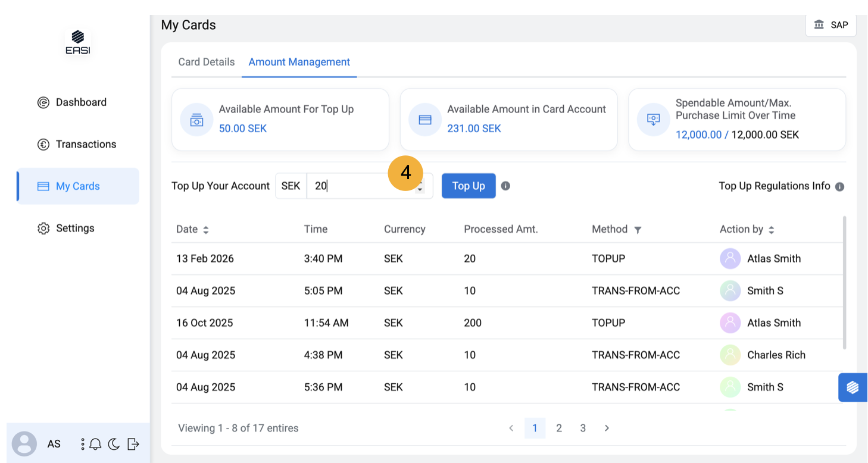
Task: Click the EASI logo icon
Action: click(x=78, y=42)
